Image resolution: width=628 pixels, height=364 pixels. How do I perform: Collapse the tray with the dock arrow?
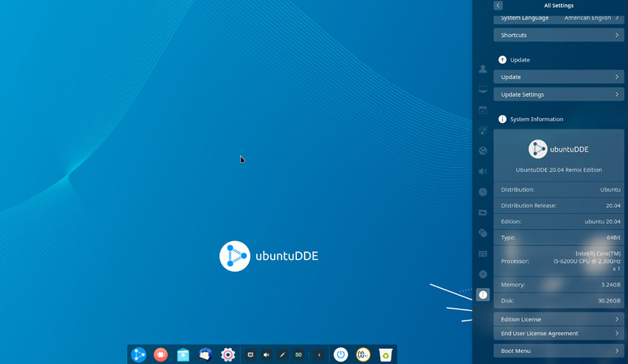pos(319,354)
